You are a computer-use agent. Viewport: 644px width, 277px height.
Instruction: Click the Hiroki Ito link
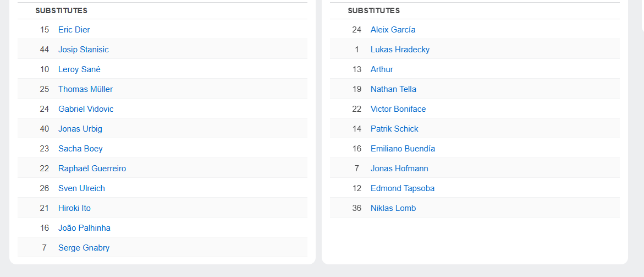(x=74, y=208)
